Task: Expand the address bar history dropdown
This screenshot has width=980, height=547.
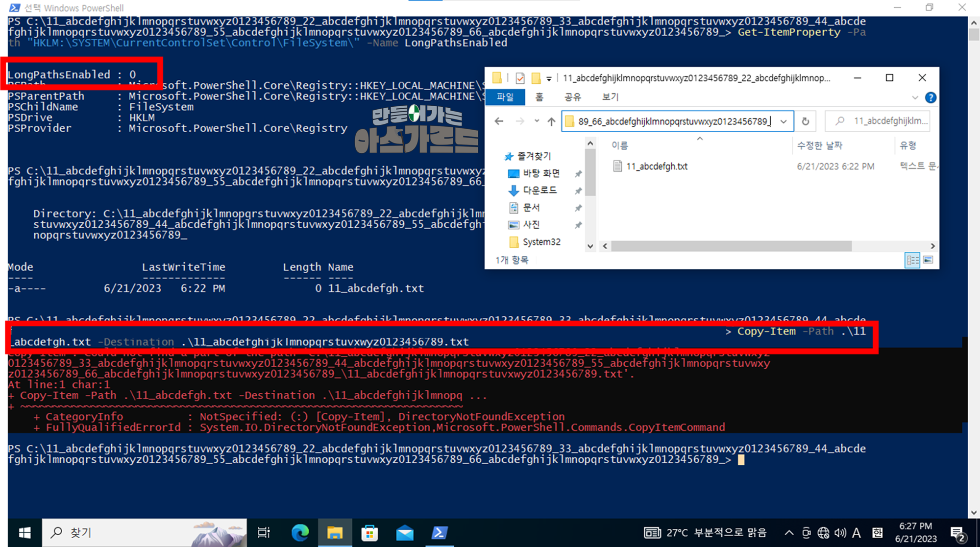Action: coord(784,121)
